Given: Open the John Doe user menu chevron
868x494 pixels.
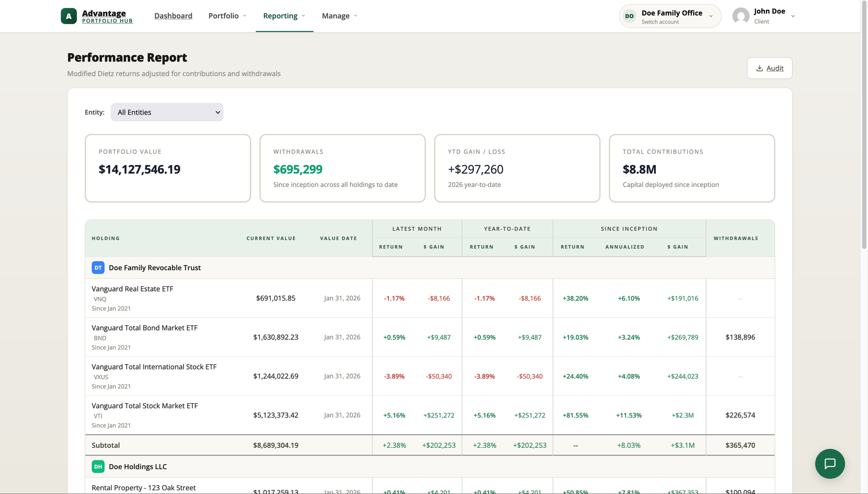Looking at the screenshot, I should [x=793, y=16].
